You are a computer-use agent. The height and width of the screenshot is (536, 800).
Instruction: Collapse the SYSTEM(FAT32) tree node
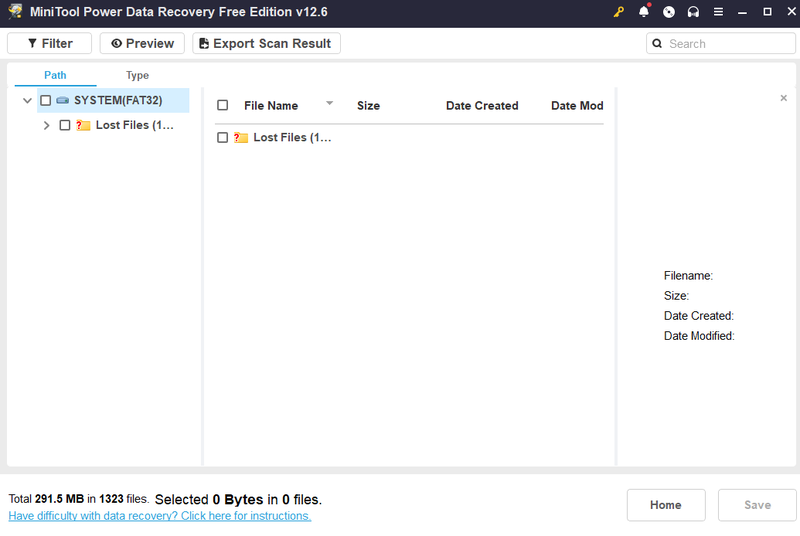(28, 100)
